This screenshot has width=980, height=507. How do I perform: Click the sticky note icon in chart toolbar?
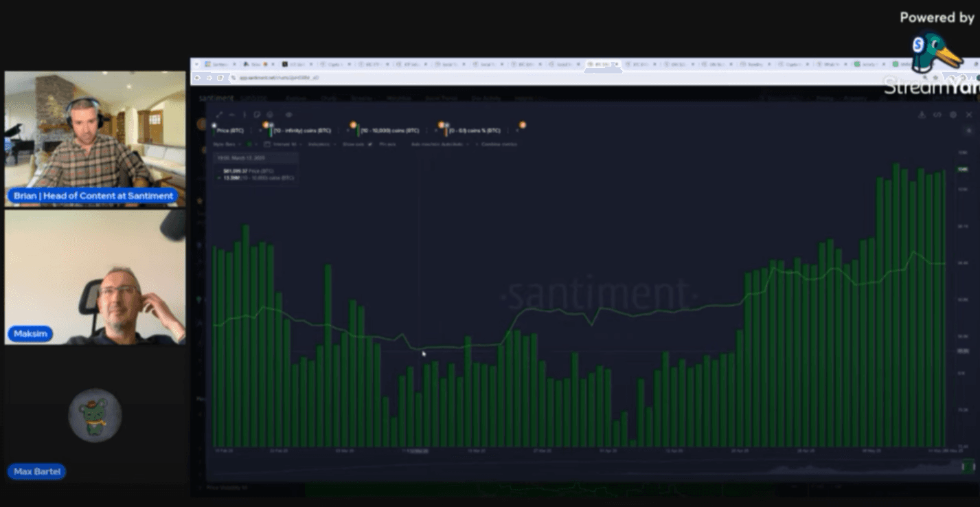pyautogui.click(x=256, y=115)
